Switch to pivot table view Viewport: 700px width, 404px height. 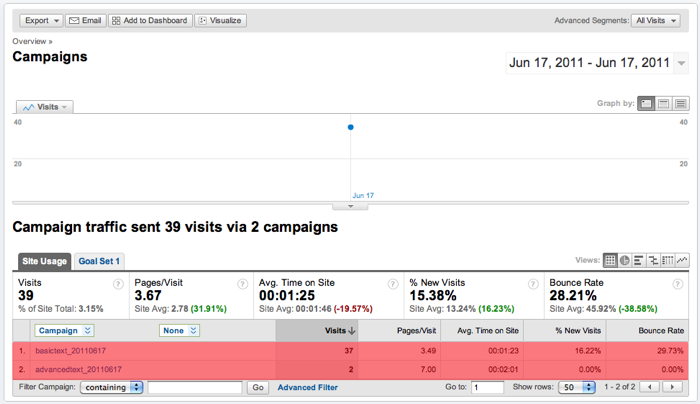pos(667,261)
